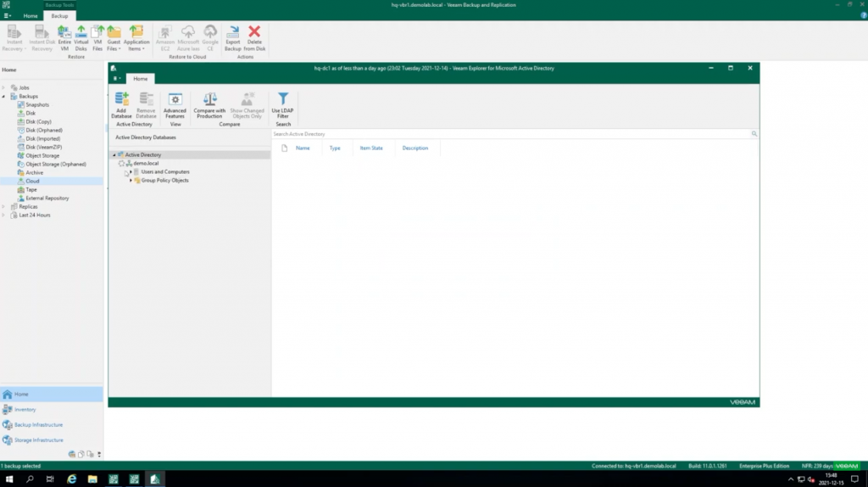
Task: Click navigation pane overflow options arrow
Action: pyautogui.click(x=99, y=454)
